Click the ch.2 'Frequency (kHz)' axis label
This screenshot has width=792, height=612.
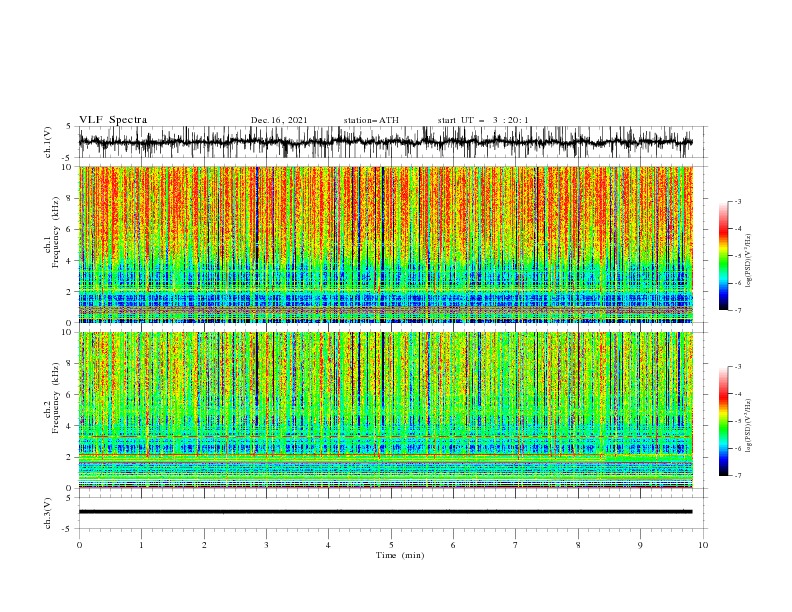[56, 398]
